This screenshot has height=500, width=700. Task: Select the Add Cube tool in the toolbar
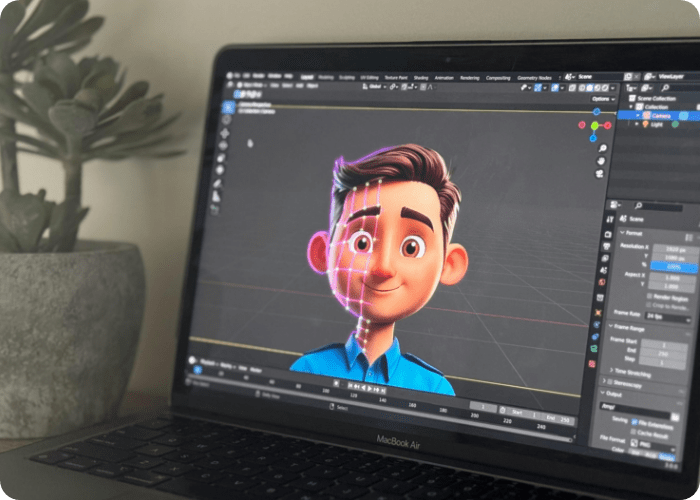pyautogui.click(x=214, y=208)
